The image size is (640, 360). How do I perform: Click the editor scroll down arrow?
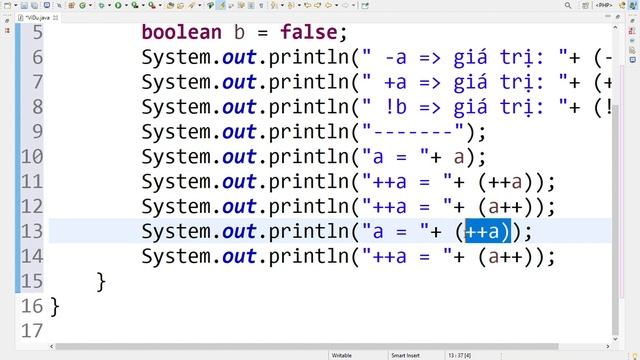[x=616, y=338]
